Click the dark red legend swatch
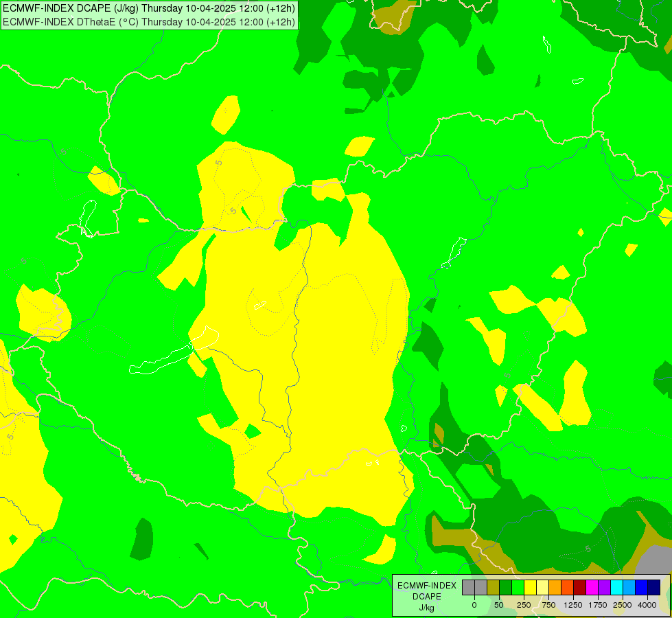The image size is (672, 618). coord(580,588)
